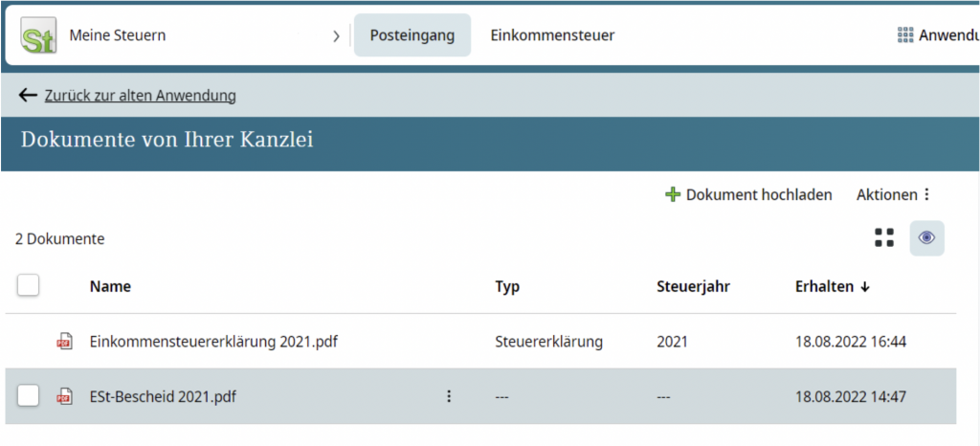The height and width of the screenshot is (446, 980).
Task: Expand the Meine Steuern breadcrumb chevron
Action: click(x=336, y=36)
